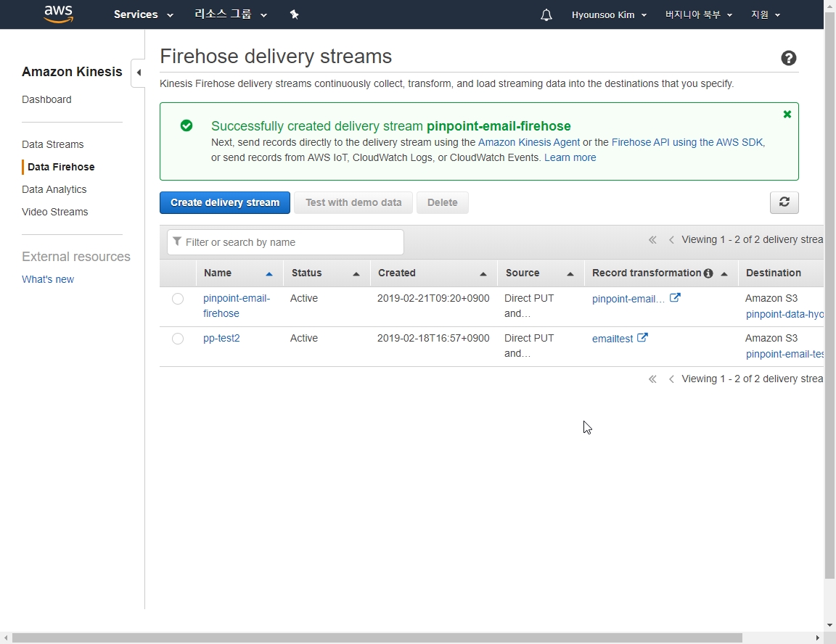The width and height of the screenshot is (836, 644).
Task: Go to first page in top pagination
Action: 652,240
